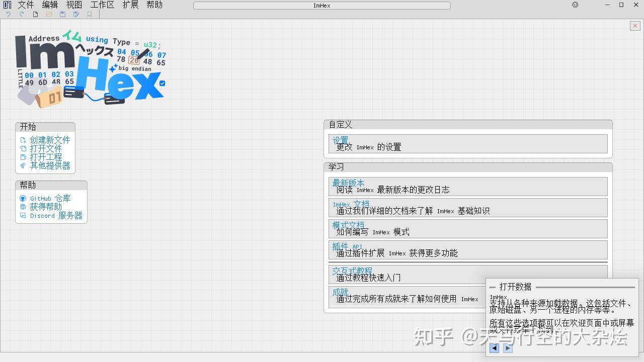The image size is (644, 362).
Task: Open the 文件 menu
Action: point(25,5)
